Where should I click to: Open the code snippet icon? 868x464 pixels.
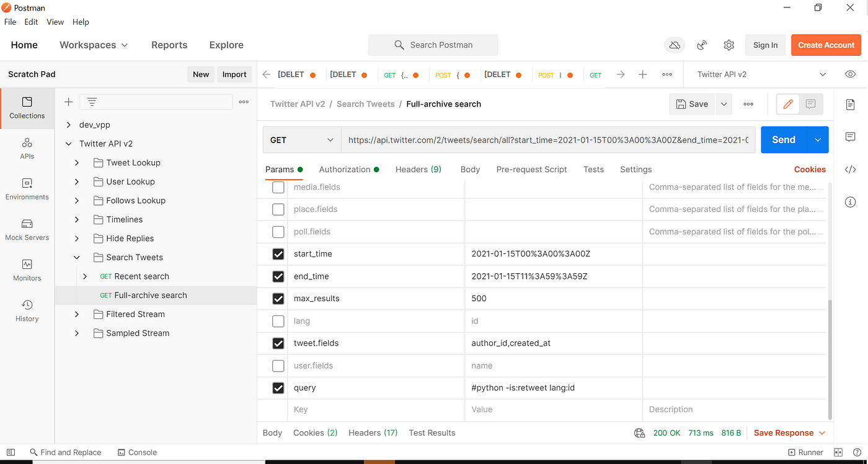[x=850, y=170]
